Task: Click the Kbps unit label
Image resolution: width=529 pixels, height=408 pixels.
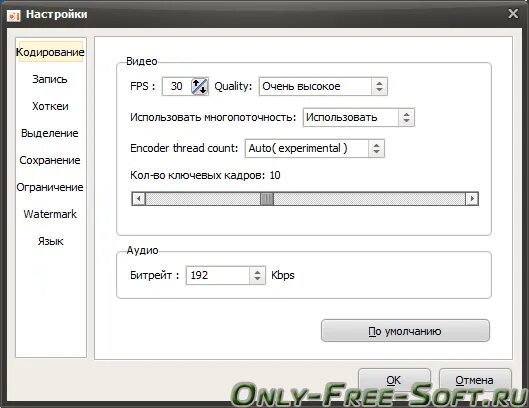Action: pos(283,275)
